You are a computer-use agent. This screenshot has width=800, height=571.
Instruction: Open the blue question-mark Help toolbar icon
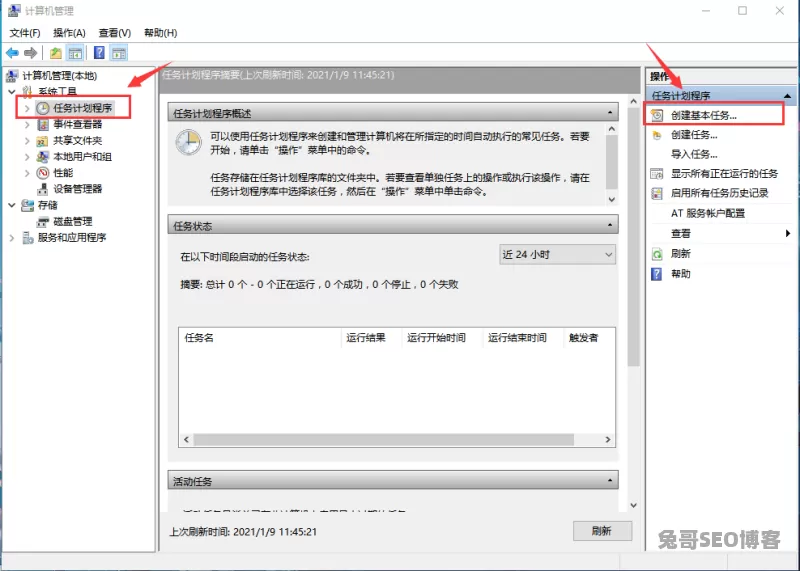99,53
